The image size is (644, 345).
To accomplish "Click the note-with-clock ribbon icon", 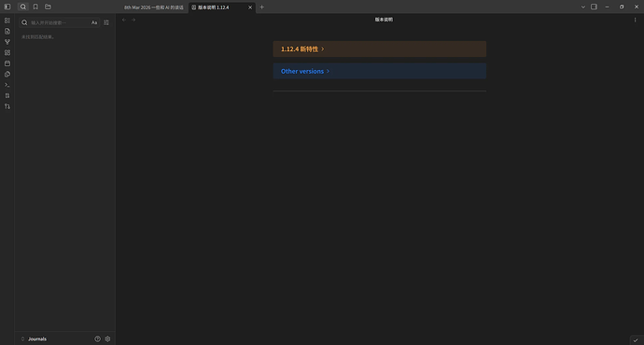I will click(x=7, y=31).
